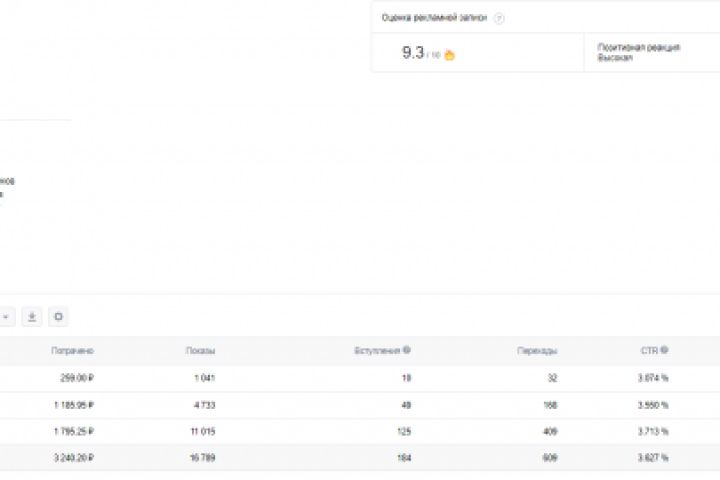Viewport: 720px width, 480px height.
Task: Sort table by Показы column header
Action: coord(200,351)
